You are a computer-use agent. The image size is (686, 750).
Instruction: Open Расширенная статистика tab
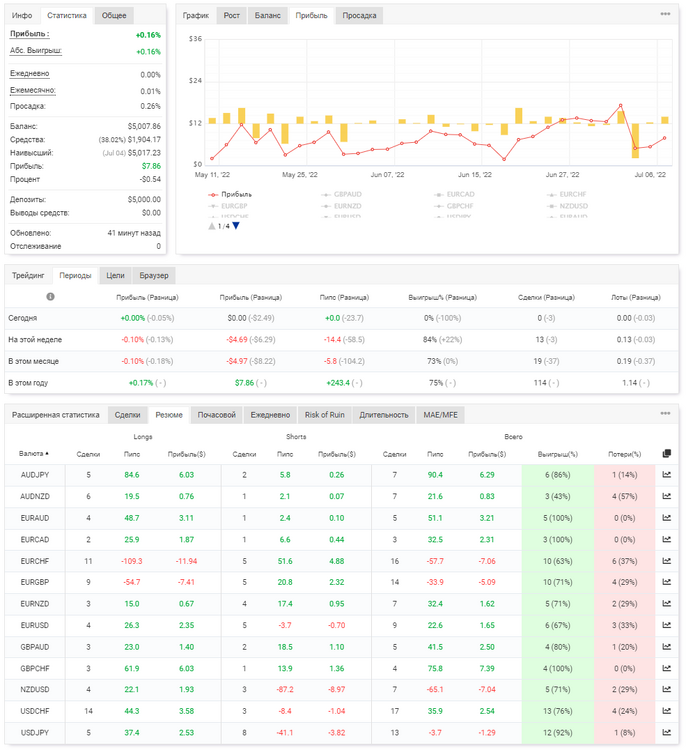tap(55, 415)
